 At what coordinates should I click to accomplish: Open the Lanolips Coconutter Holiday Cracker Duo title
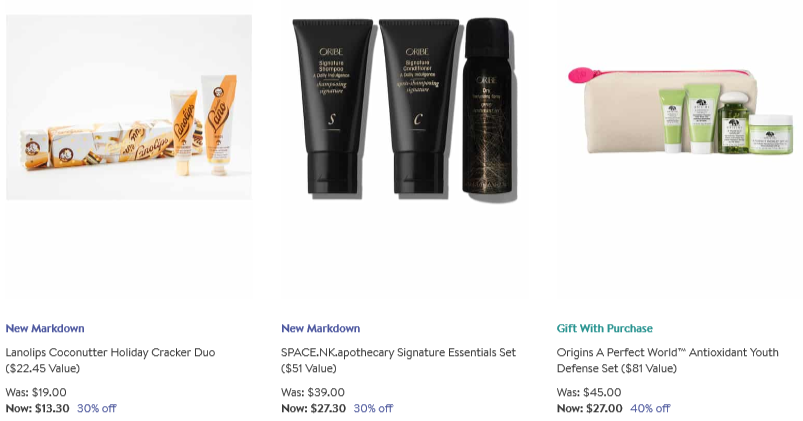(x=110, y=360)
